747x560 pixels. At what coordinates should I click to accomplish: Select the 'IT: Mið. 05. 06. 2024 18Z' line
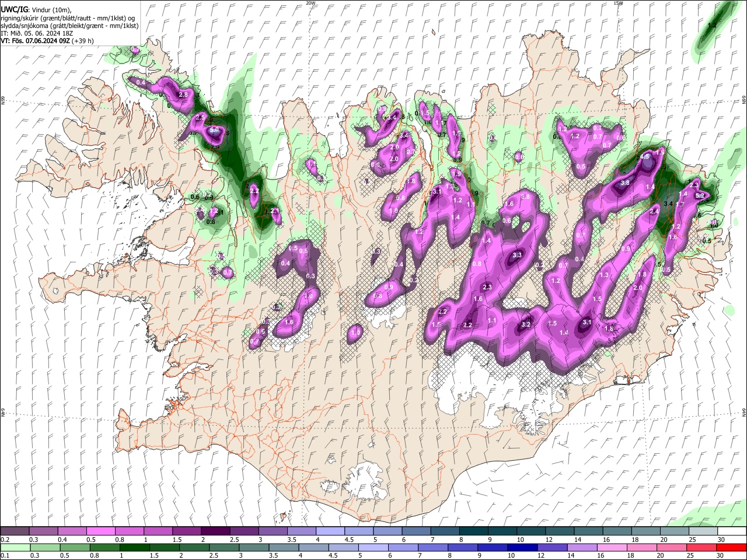36,33
